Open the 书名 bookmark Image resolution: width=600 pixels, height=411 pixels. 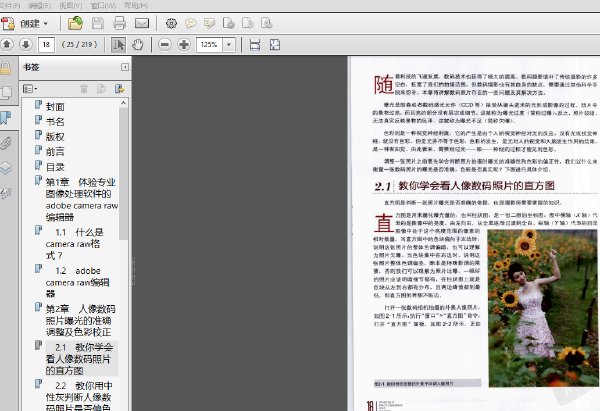(55, 122)
